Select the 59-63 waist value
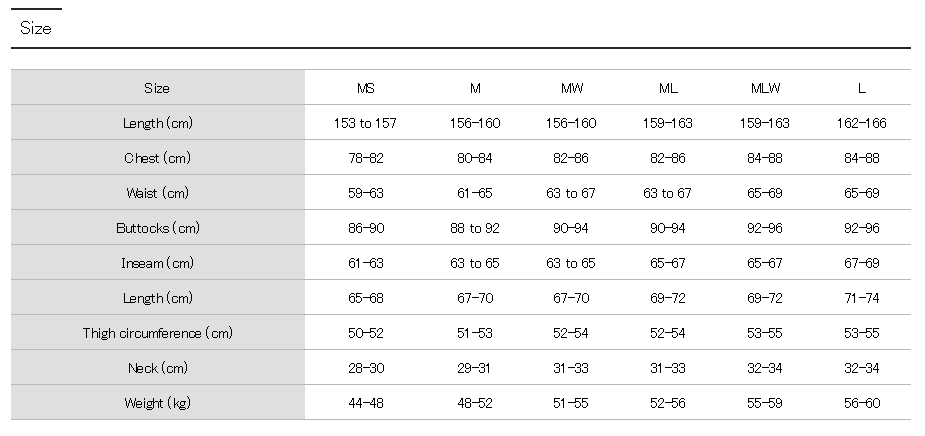 tap(365, 193)
